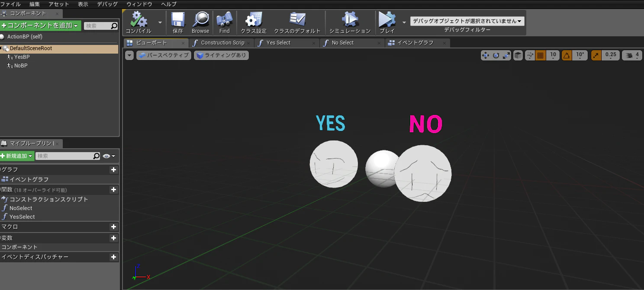Image resolution: width=644 pixels, height=290 pixels.
Task: Open the debug object filter dropdown
Action: pyautogui.click(x=467, y=21)
